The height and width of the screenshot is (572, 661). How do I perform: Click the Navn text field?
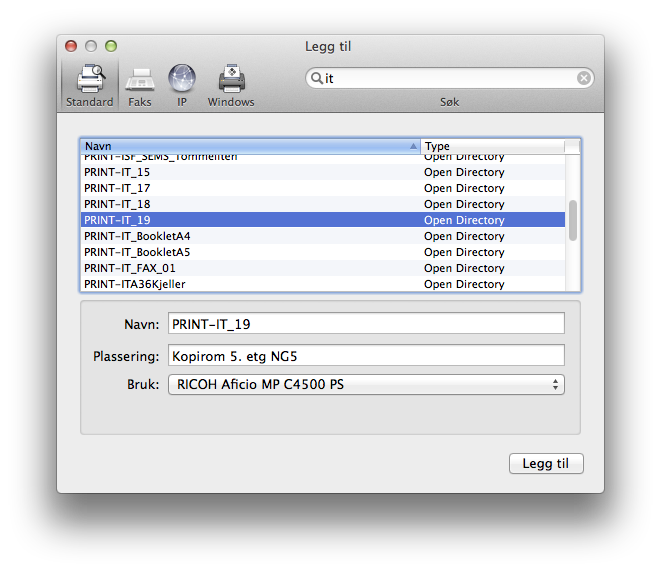(366, 323)
